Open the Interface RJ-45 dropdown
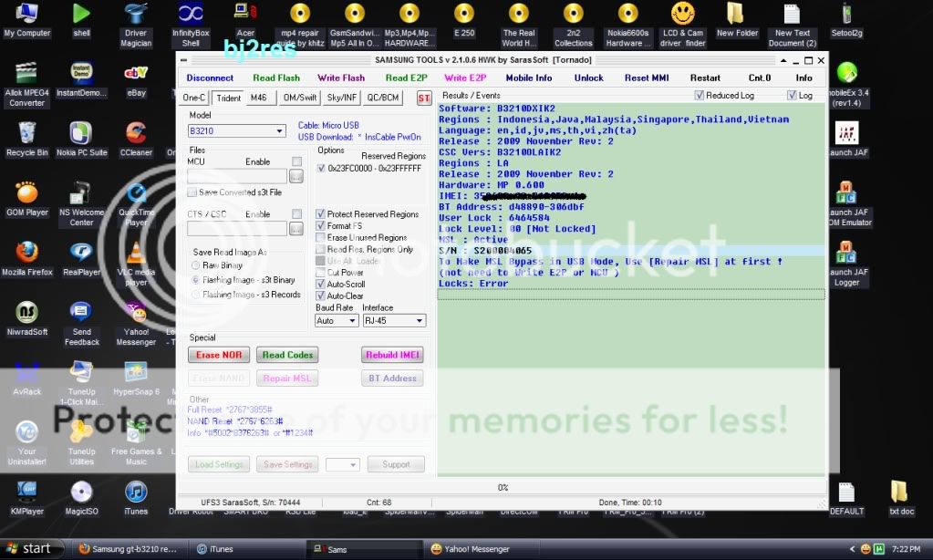Screen dimensions: 933x560 point(394,321)
